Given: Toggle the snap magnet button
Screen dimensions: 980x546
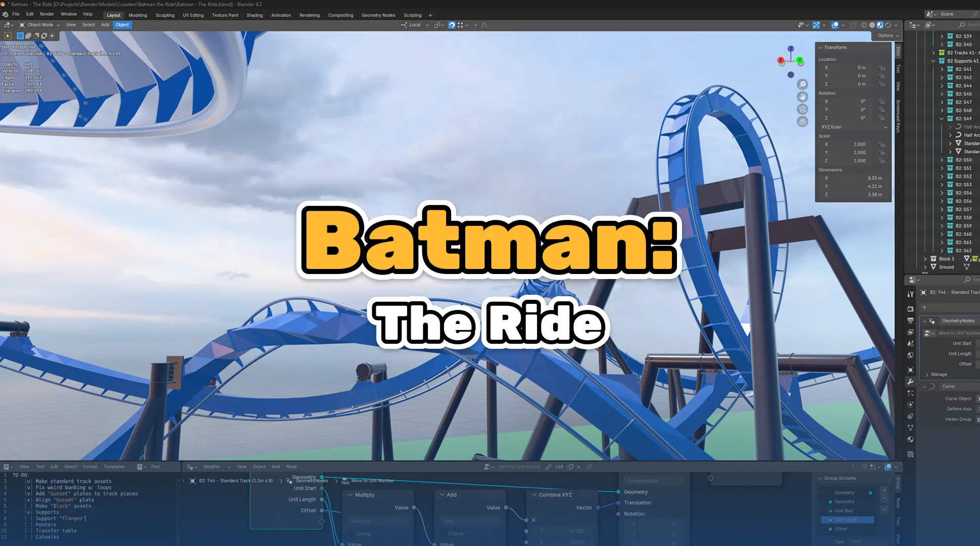Looking at the screenshot, I should click(x=452, y=25).
